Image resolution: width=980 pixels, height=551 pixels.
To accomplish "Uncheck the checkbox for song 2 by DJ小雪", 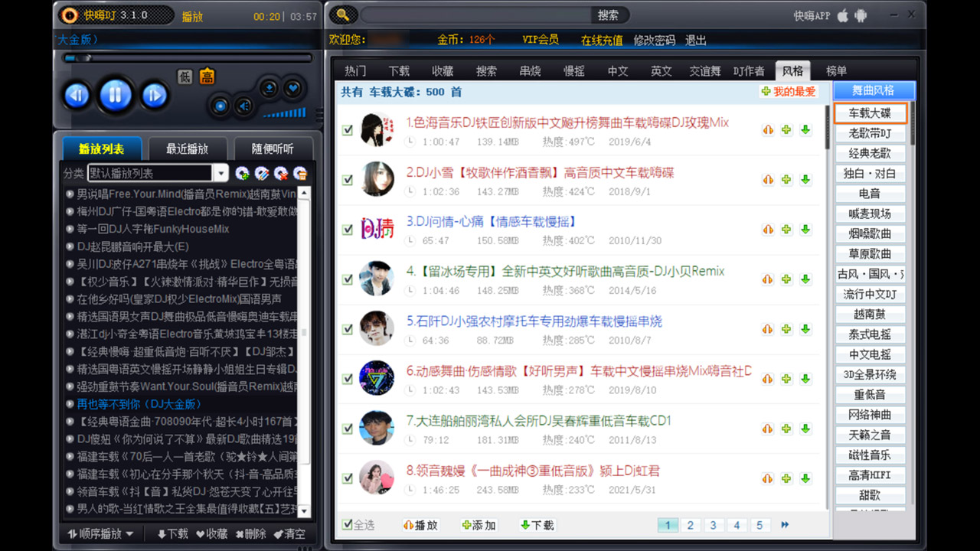I will tap(347, 180).
